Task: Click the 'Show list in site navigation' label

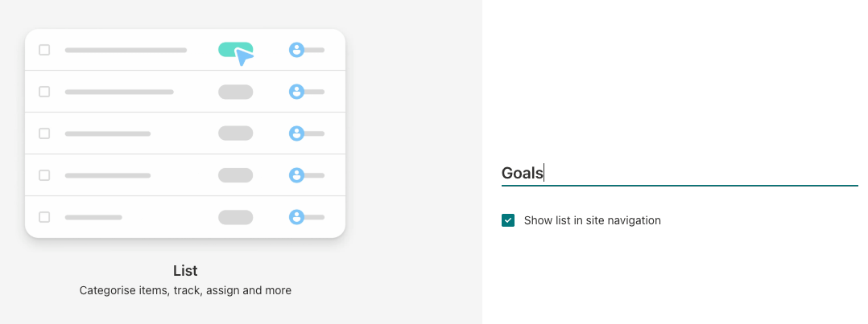Action: click(x=593, y=220)
